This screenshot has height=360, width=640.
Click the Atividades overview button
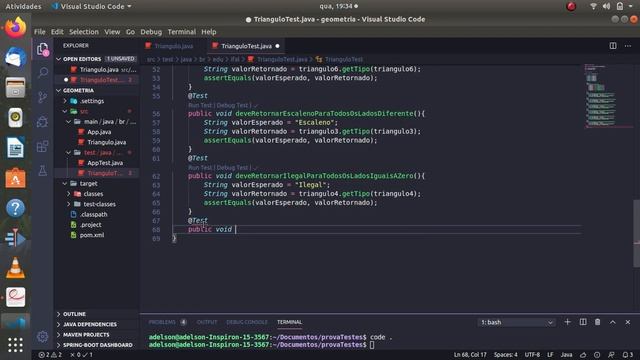[23, 6]
